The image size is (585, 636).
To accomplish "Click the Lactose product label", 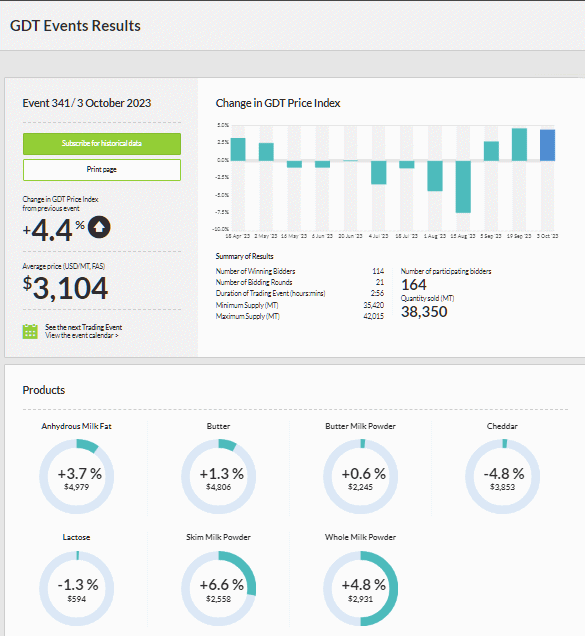I will point(76,537).
